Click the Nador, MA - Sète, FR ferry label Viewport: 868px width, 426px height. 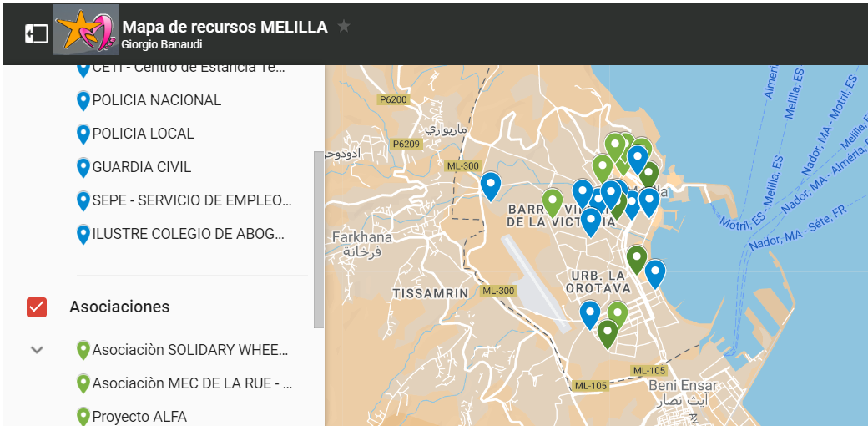pyautogui.click(x=799, y=230)
